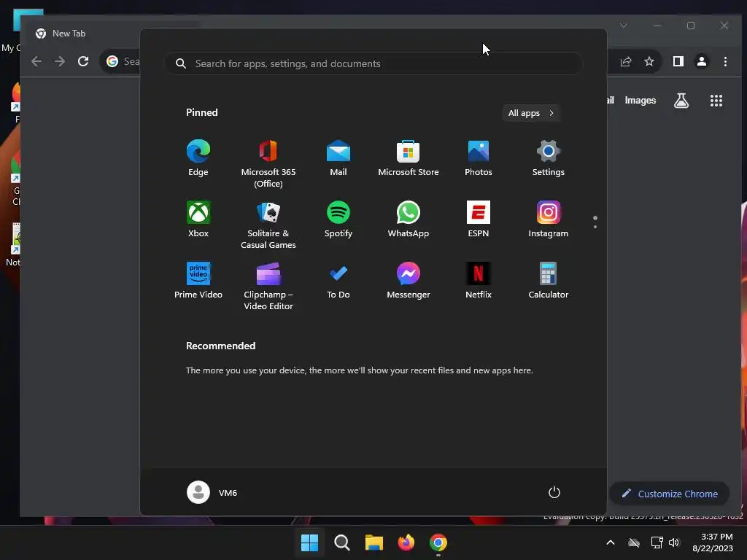The height and width of the screenshot is (560, 747).
Task: Click the Windows Start button in taskbar
Action: [x=309, y=542]
